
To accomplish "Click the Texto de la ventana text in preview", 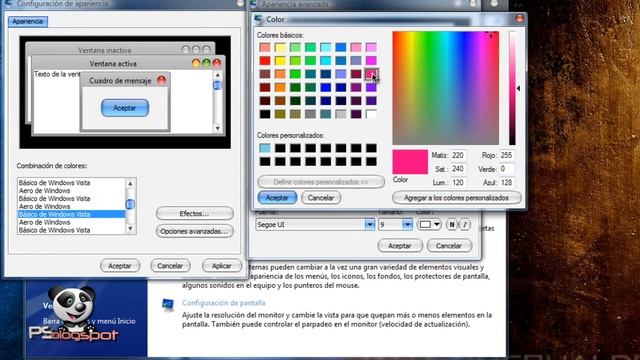I will tap(57, 74).
